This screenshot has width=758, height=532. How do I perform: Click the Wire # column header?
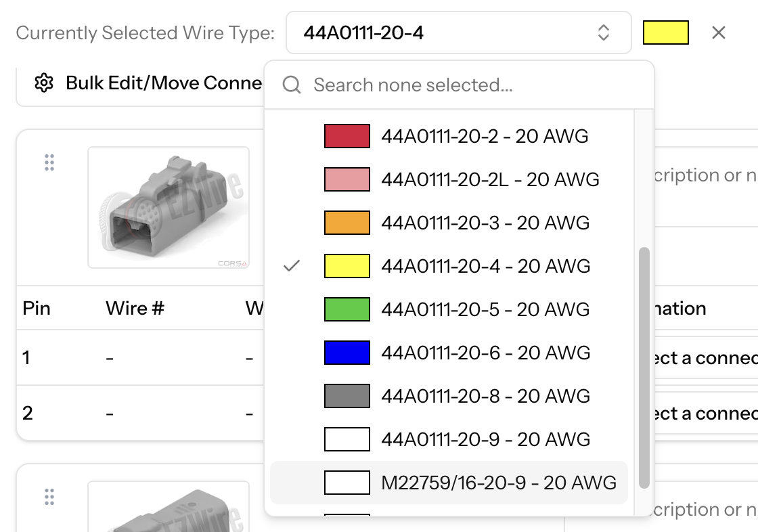coord(135,309)
